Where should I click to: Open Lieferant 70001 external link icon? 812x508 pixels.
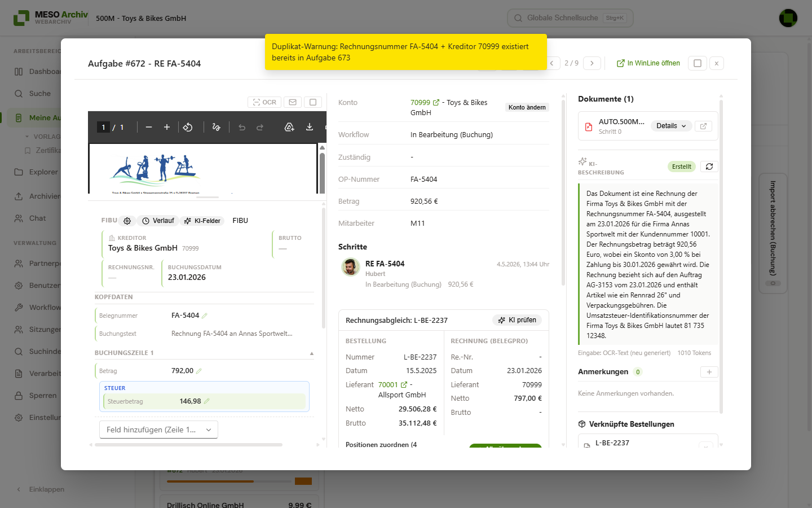tap(404, 385)
